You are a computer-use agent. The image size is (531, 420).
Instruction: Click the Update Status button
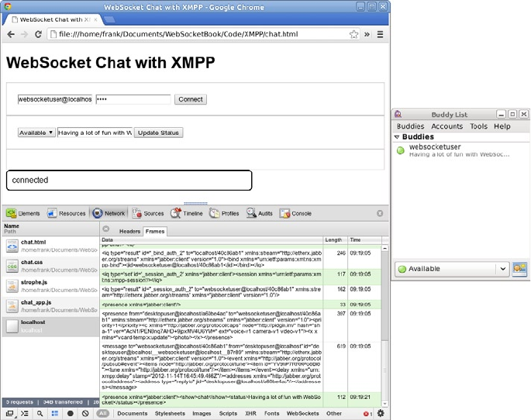158,133
